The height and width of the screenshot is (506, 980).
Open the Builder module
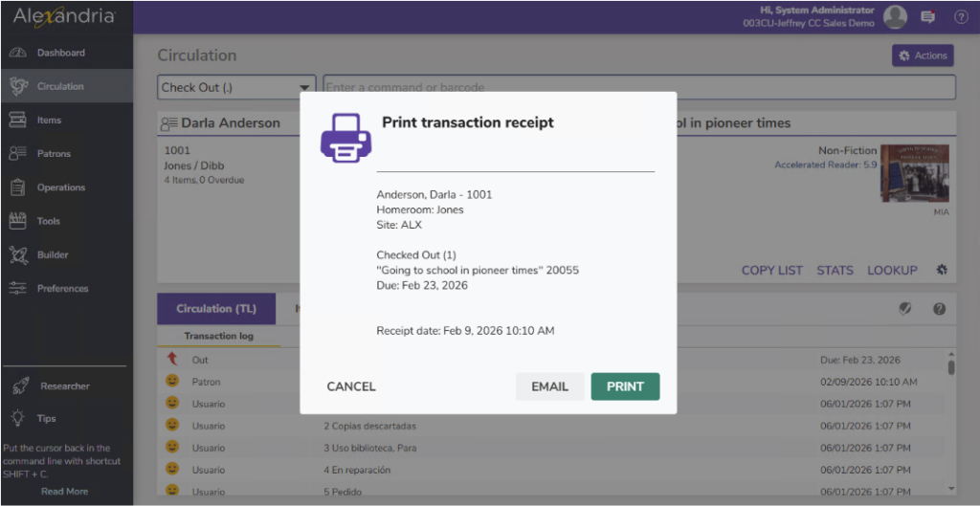(53, 255)
